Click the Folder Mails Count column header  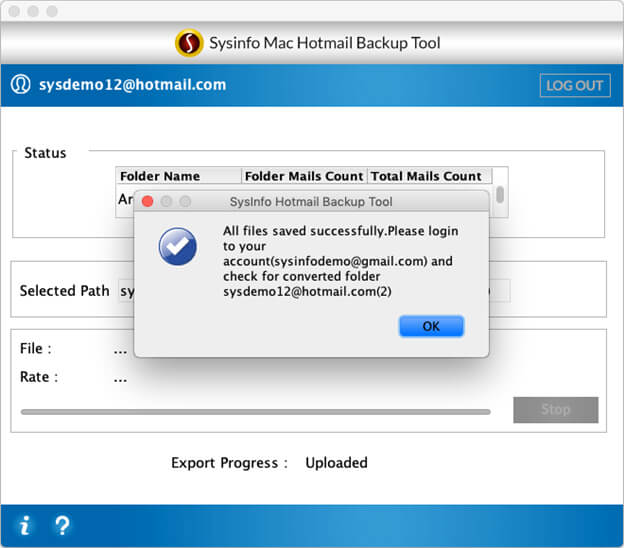[x=304, y=176]
